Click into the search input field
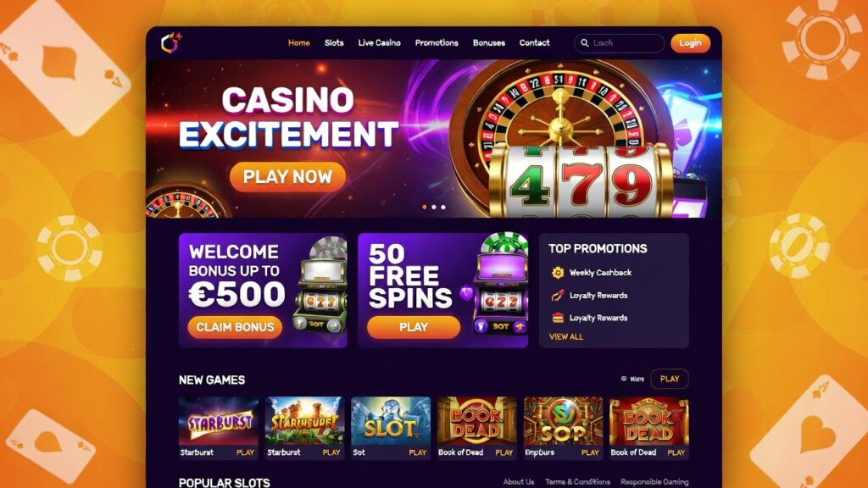The image size is (868, 488). tap(619, 43)
